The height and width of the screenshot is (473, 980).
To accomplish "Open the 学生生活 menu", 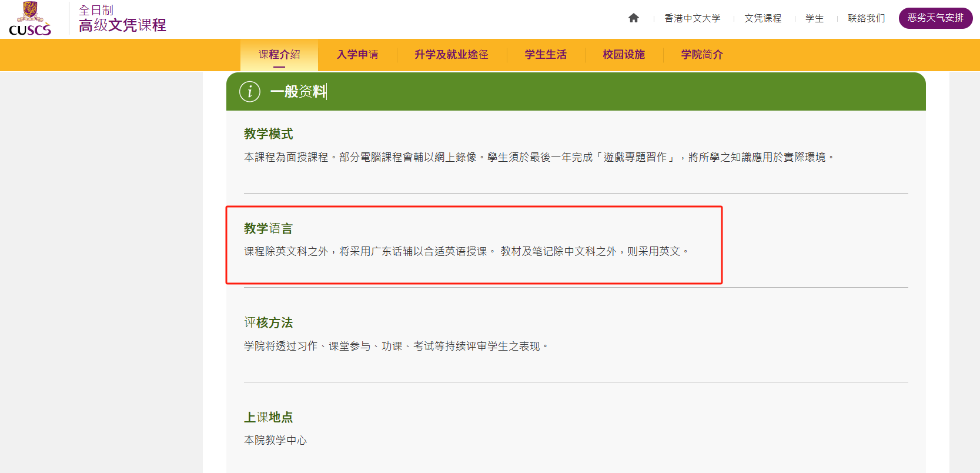I will tap(546, 55).
